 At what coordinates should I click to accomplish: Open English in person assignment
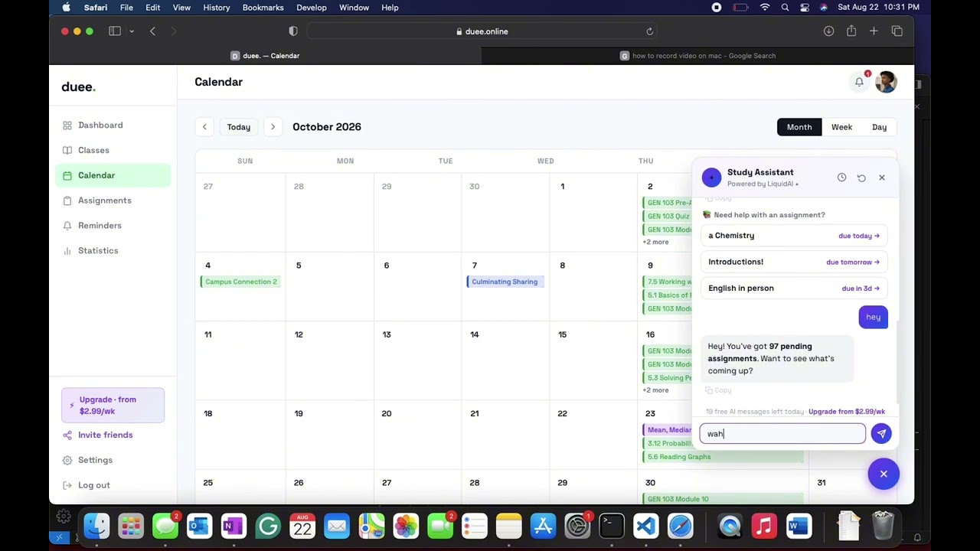tap(794, 289)
